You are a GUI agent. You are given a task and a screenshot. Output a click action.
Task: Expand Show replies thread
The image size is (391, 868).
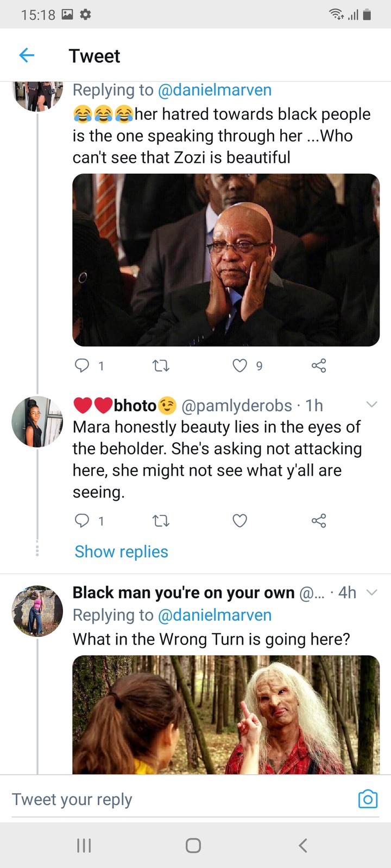coord(122,552)
